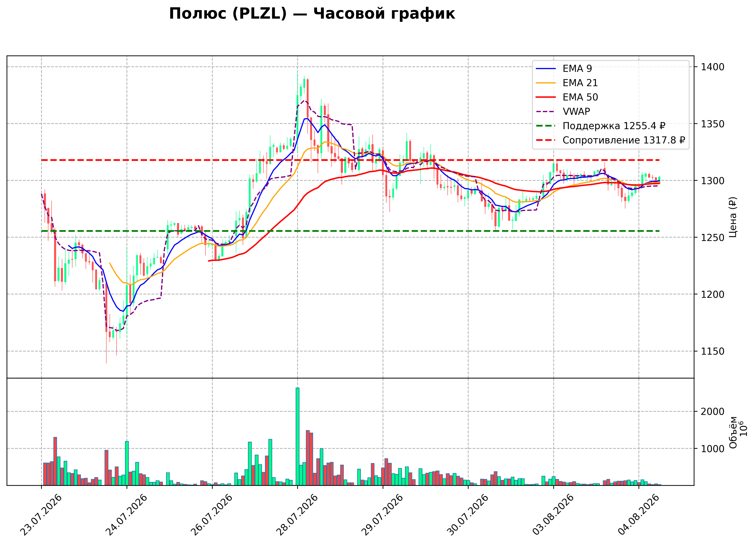The height and width of the screenshot is (544, 756).
Task: Click the price axis tick "1350"
Action: click(x=713, y=124)
